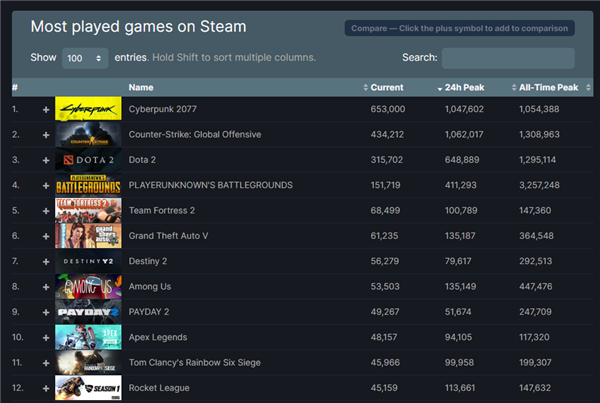600x403 pixels.
Task: Click plus icon in Apex Legends row
Action: pyautogui.click(x=46, y=338)
